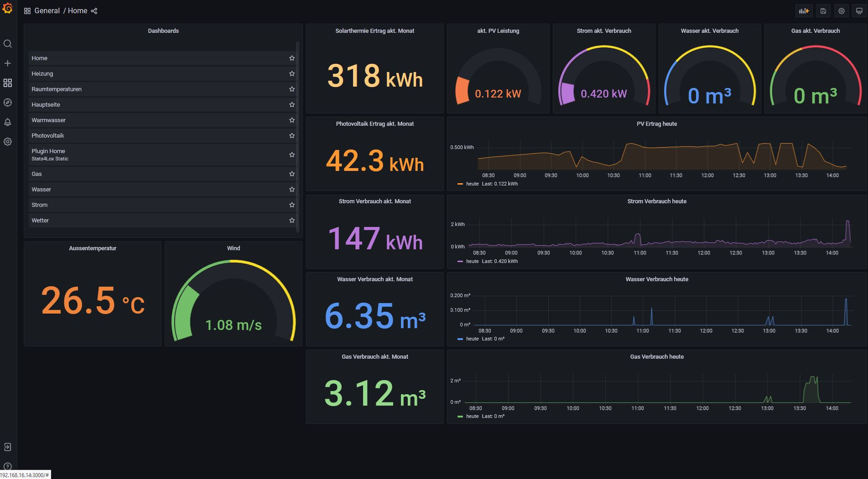868x479 pixels.
Task: Open the Warmwasser dashboard link
Action: point(48,120)
